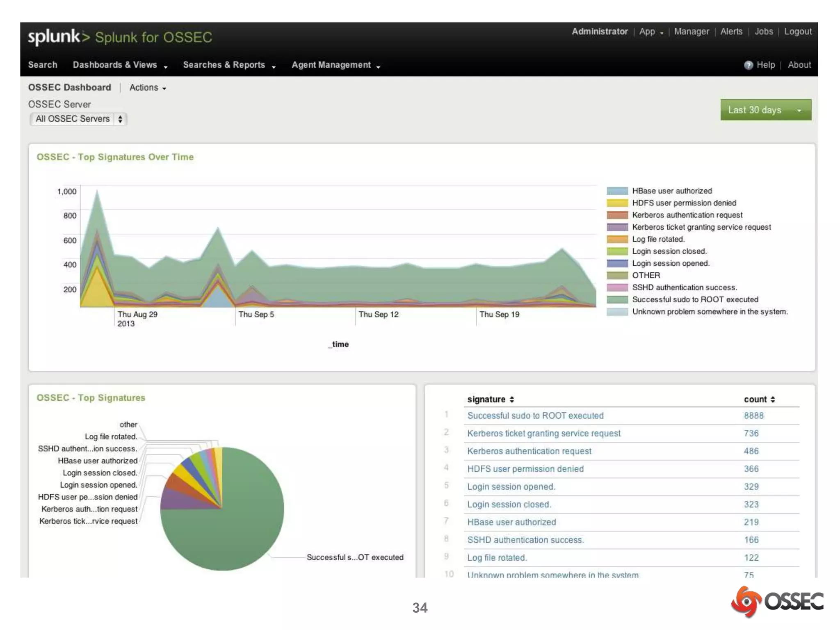Click the OSSEC server selector stepper arrows
Image resolution: width=840 pixels, height=630 pixels.
120,119
